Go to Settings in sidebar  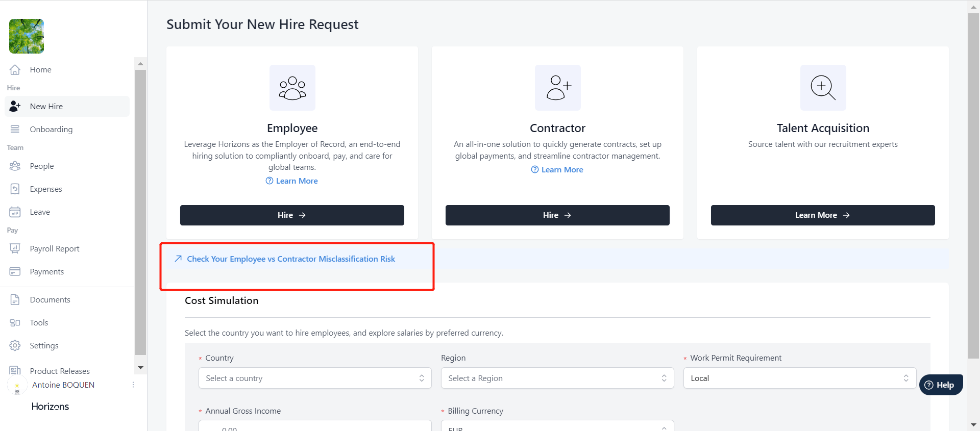[67, 346]
